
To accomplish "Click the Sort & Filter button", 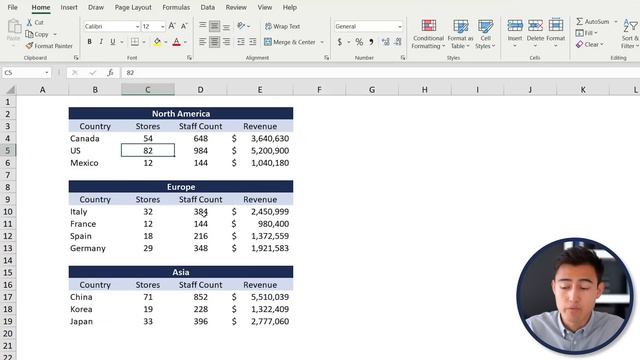I will pos(631,34).
